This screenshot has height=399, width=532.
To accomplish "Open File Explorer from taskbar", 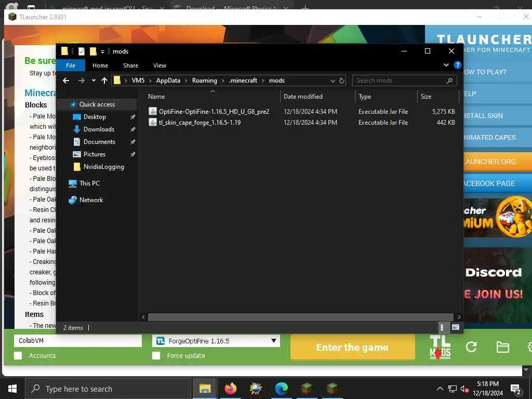I will pos(205,389).
